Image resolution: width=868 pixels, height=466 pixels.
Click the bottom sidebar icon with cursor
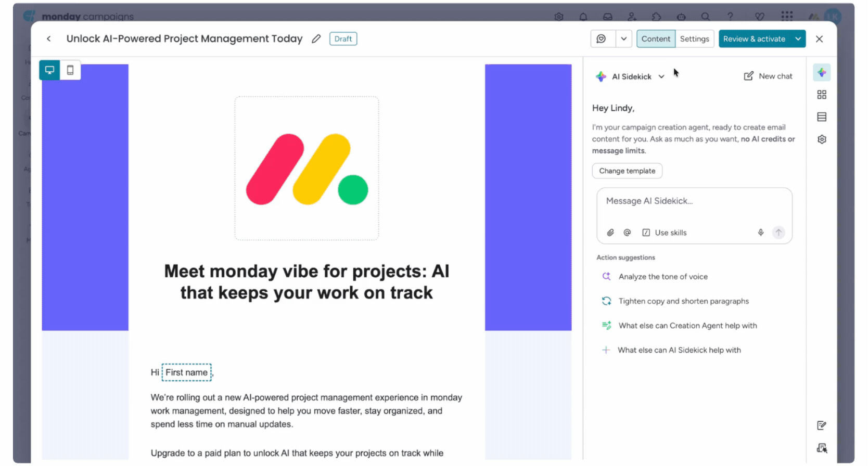tap(822, 448)
